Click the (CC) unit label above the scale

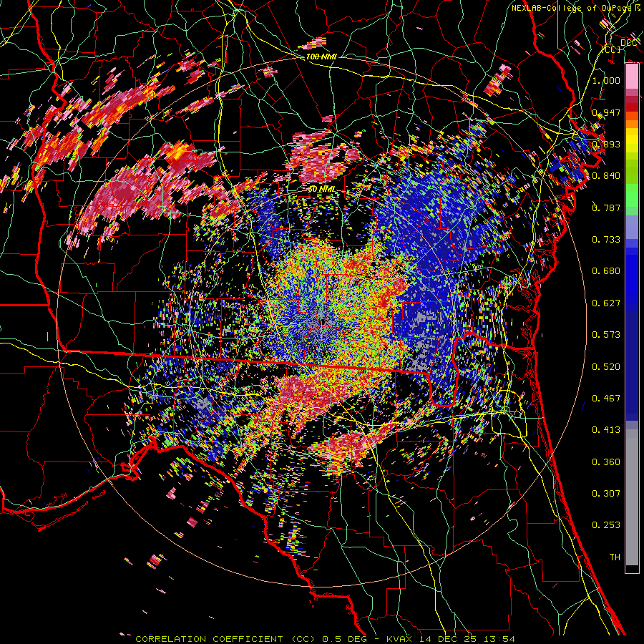611,49
